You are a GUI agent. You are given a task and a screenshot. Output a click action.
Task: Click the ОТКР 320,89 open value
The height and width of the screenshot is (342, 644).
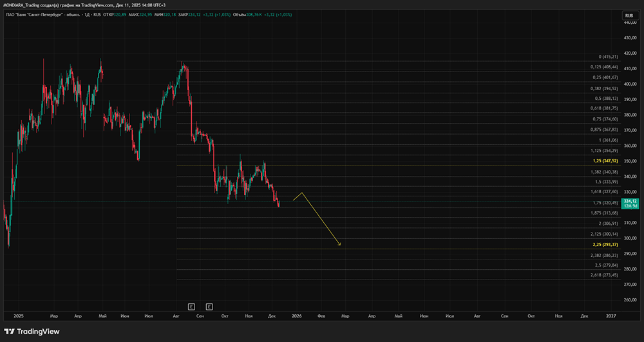tap(115, 15)
